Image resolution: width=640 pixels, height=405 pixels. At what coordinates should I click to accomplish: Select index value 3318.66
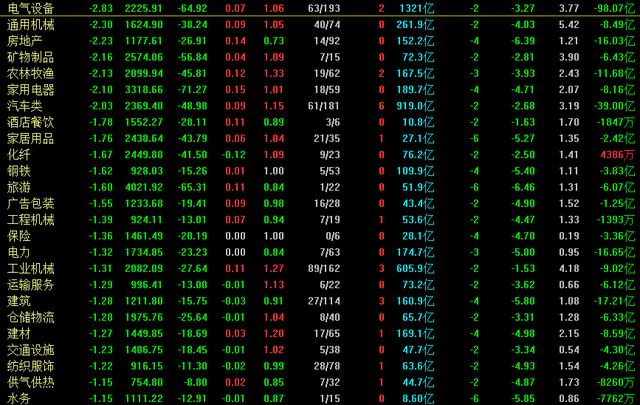click(x=144, y=90)
